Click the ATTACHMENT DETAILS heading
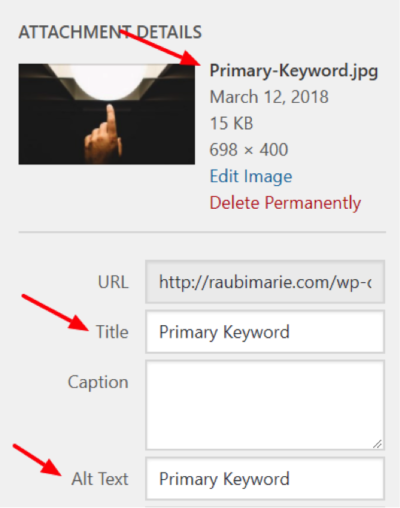 (110, 32)
